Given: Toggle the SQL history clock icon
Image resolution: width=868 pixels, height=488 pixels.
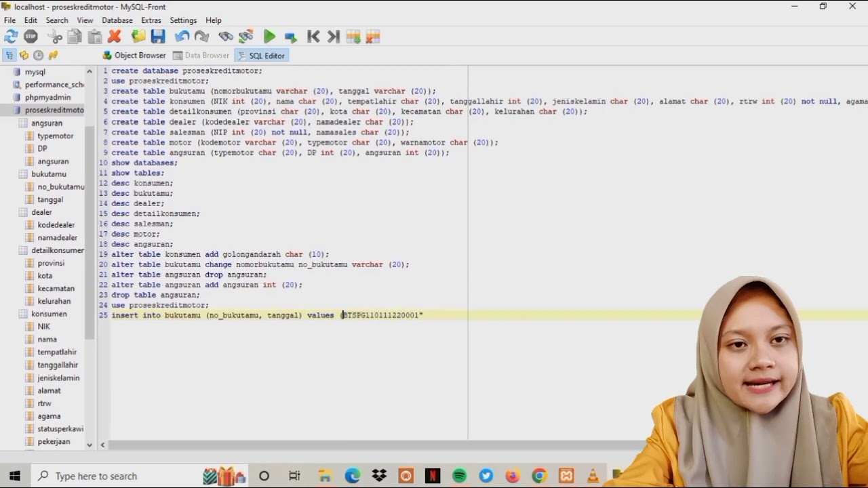Looking at the screenshot, I should coord(38,56).
